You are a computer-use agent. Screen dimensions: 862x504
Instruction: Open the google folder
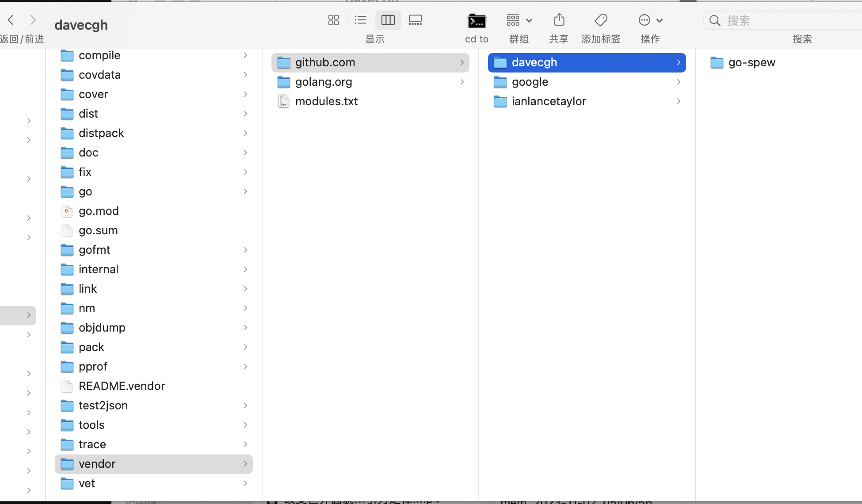click(530, 82)
